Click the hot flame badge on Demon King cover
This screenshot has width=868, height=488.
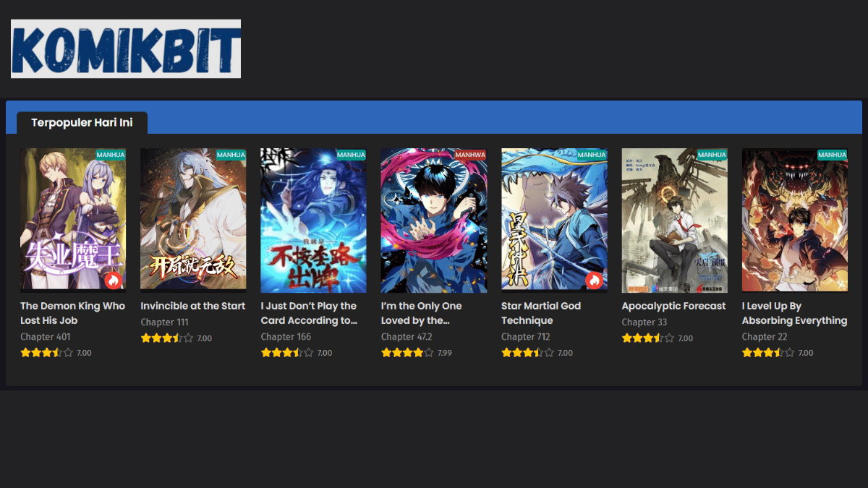(x=113, y=281)
